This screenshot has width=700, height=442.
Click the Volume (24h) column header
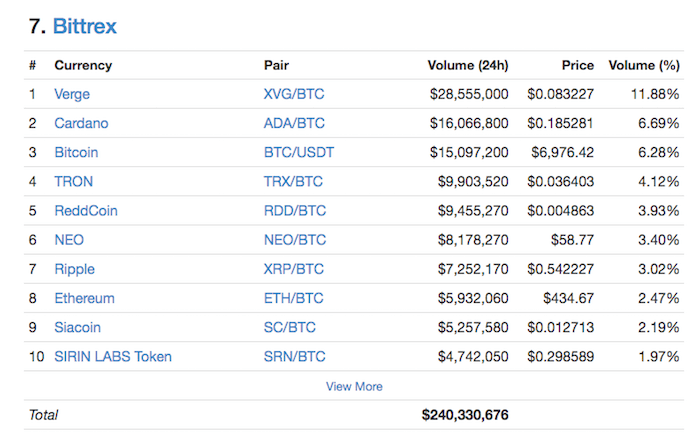click(468, 65)
